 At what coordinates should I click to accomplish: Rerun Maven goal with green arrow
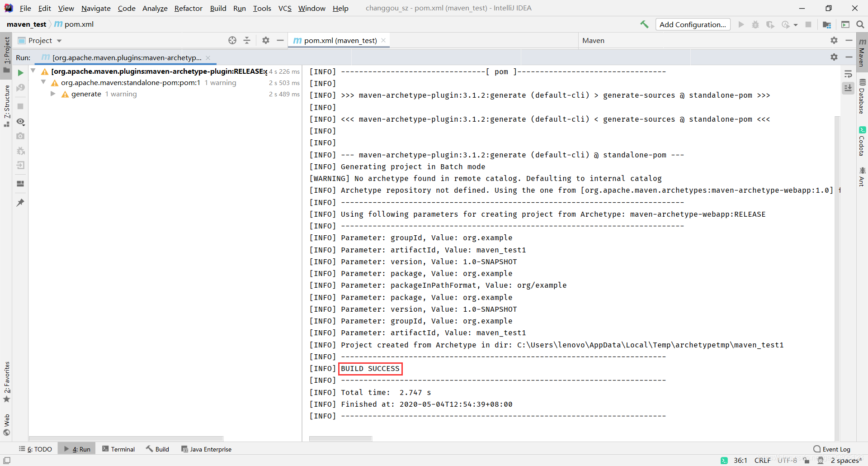[20, 72]
